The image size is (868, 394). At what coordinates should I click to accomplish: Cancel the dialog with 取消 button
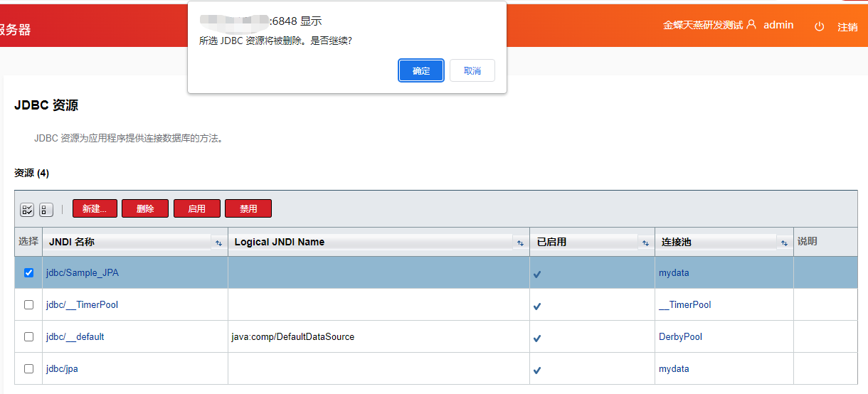(x=472, y=71)
